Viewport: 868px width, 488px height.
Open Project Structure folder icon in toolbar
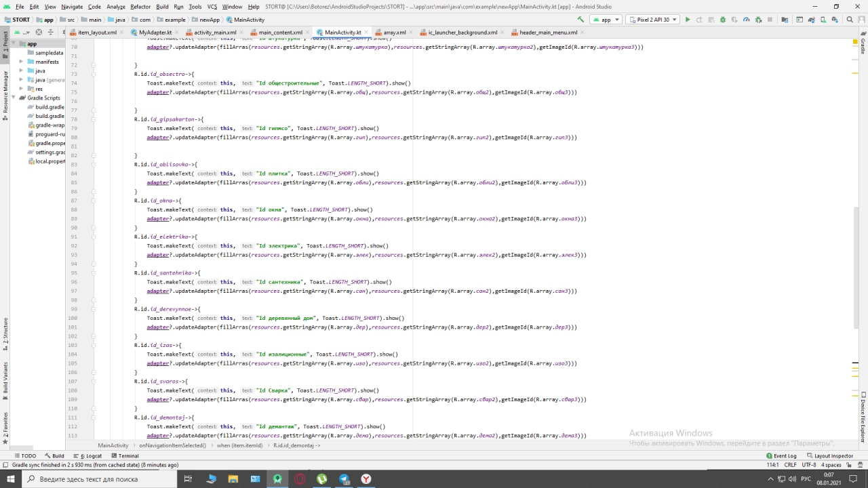point(785,20)
